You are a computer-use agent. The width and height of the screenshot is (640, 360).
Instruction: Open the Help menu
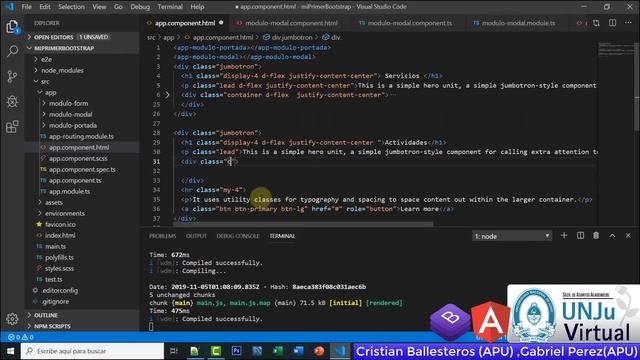(x=197, y=7)
